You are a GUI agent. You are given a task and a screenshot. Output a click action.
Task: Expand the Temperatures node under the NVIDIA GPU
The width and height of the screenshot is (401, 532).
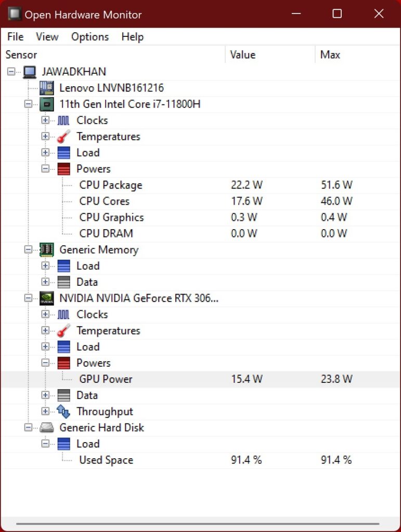(45, 330)
